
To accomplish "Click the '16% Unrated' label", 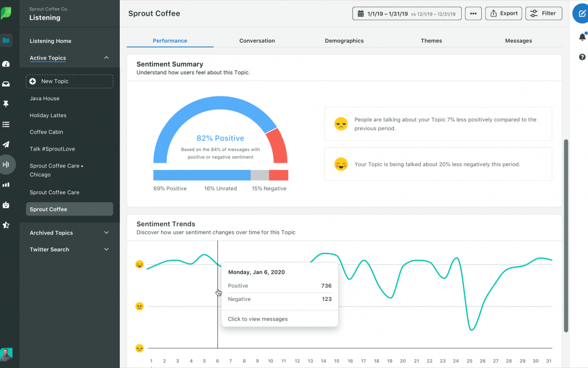I will (x=220, y=189).
